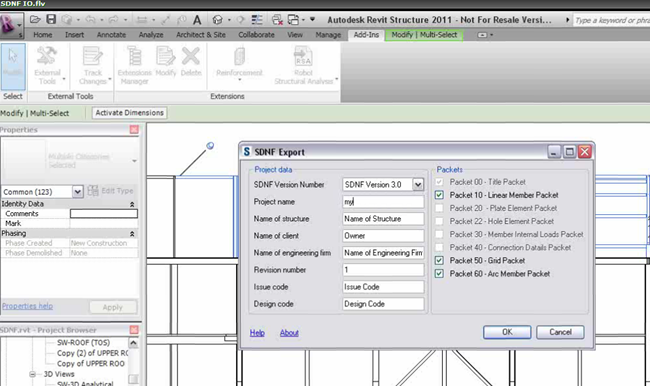
Task: Close the Project Browser panel
Action: pos(134,330)
